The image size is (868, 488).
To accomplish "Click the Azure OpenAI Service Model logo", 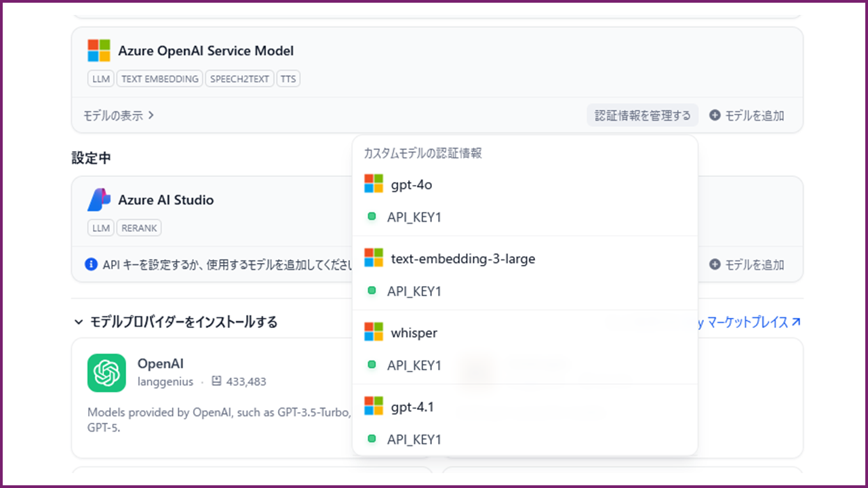I will (99, 51).
